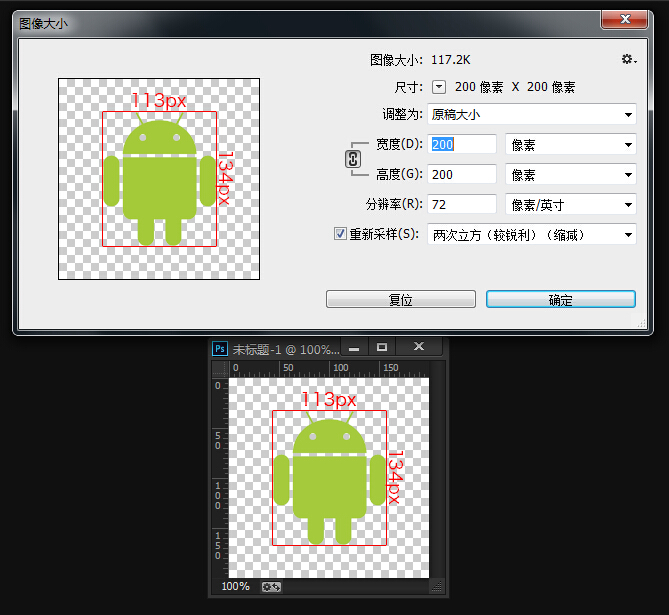669x615 pixels.
Task: Click the 确定 confirm button
Action: 561,299
